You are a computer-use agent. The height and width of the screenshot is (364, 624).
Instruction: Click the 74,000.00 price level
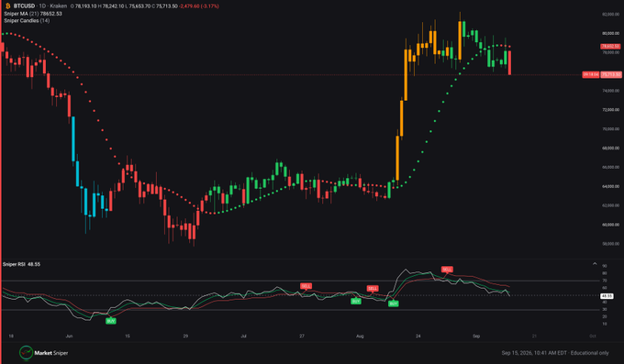click(x=610, y=91)
